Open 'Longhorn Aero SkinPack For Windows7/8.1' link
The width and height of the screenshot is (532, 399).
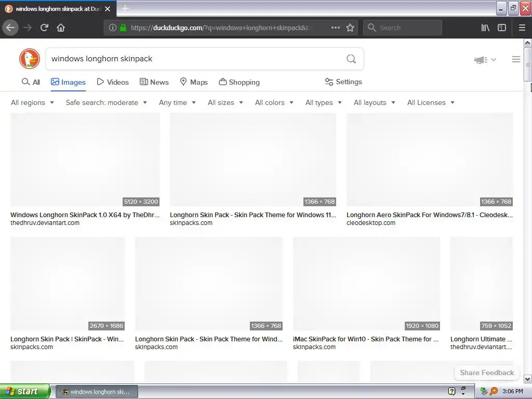[x=430, y=215]
